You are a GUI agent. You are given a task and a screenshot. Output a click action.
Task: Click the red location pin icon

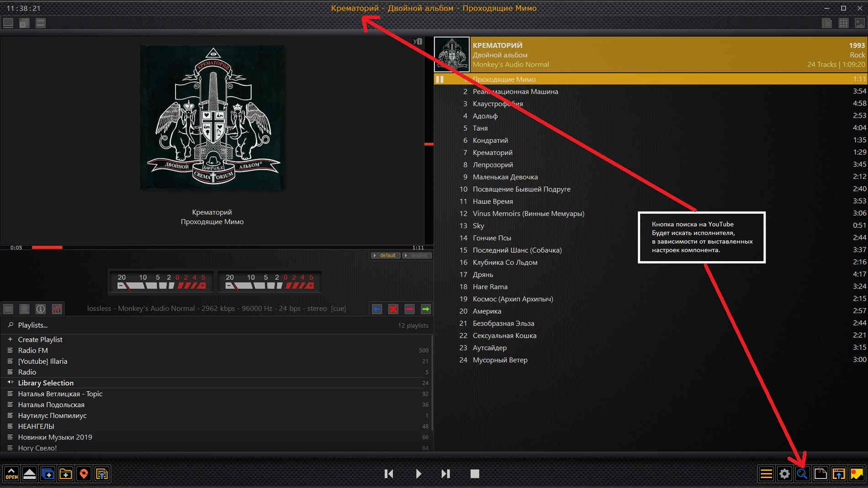[x=84, y=474]
